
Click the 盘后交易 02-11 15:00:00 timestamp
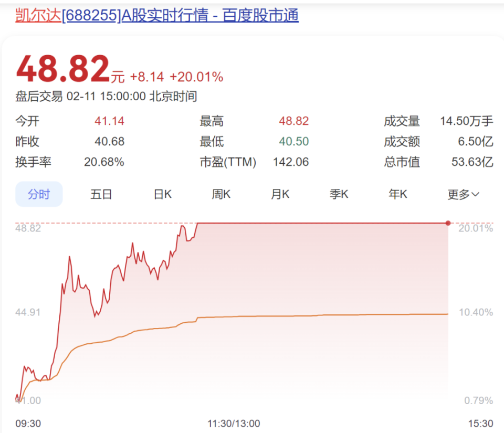[106, 97]
